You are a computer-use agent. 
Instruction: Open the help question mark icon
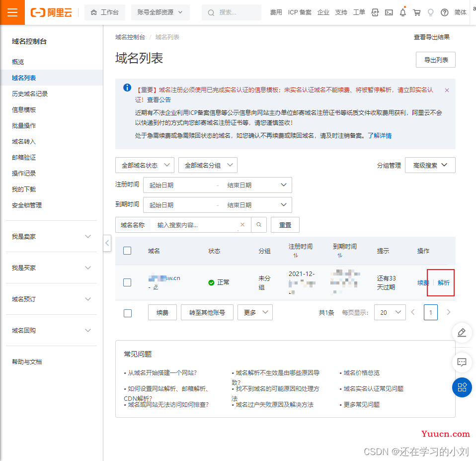(x=444, y=12)
